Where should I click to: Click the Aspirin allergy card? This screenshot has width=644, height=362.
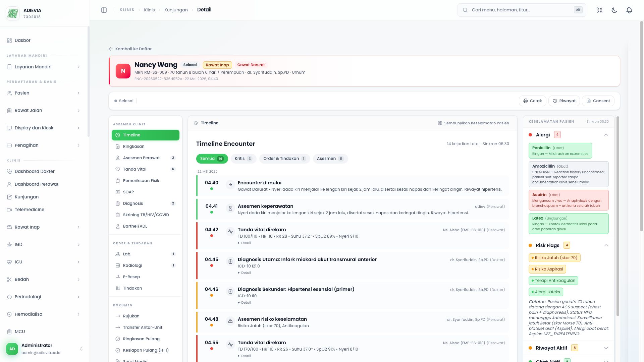[x=569, y=200]
